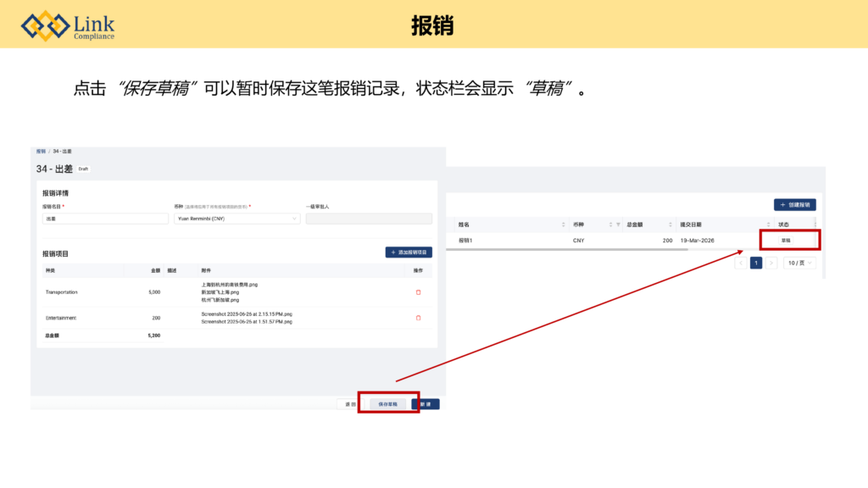Sort the list by 姓名 column
This screenshot has width=868, height=488.
tap(564, 225)
